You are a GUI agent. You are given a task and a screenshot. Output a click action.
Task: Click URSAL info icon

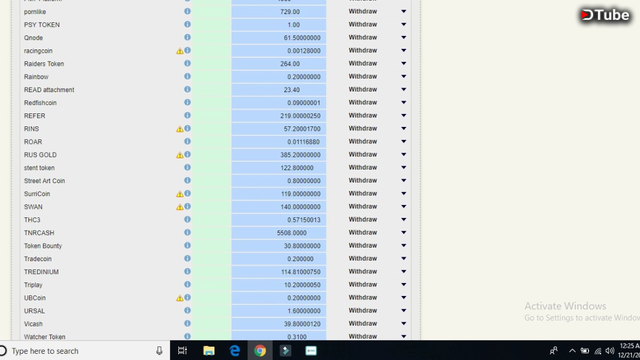(187, 311)
